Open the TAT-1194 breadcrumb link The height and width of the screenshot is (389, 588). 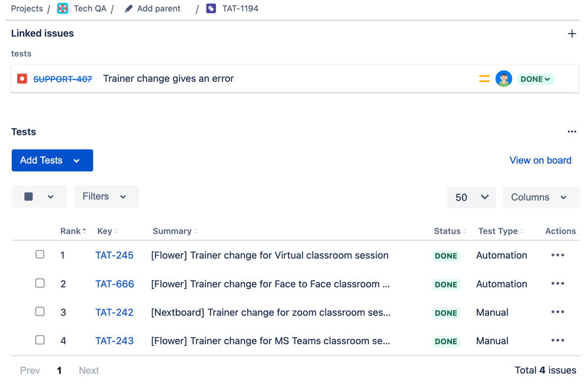pos(240,8)
